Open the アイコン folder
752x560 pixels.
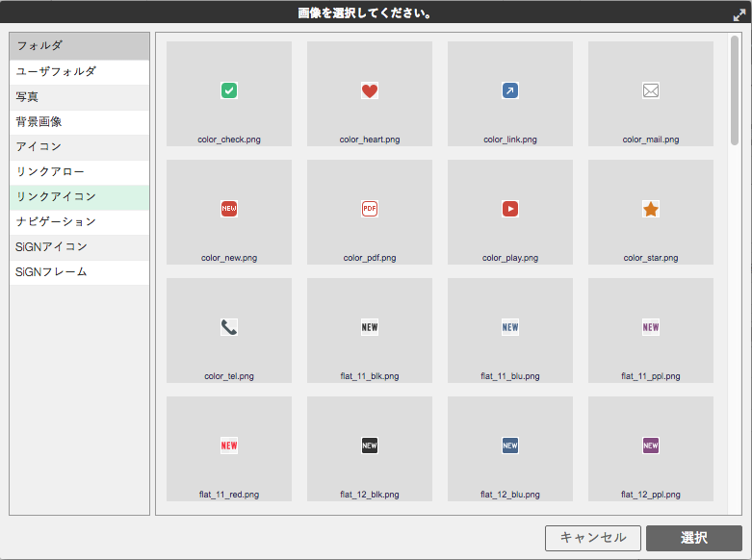point(79,147)
